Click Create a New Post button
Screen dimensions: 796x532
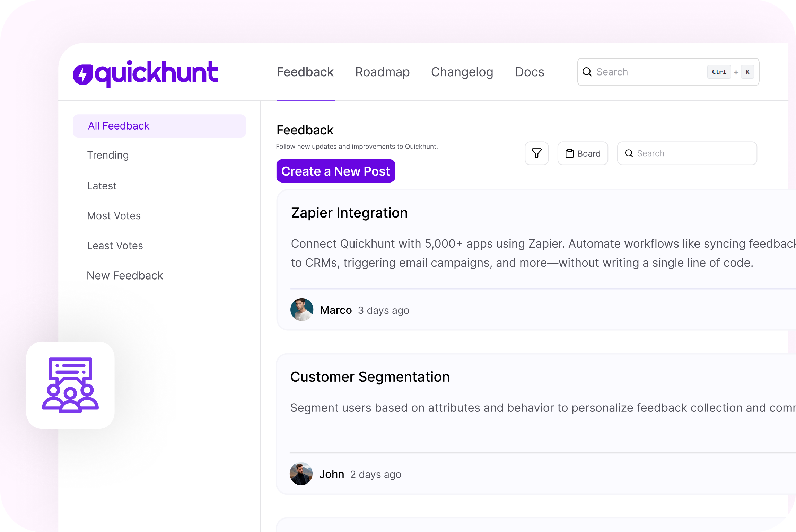(x=336, y=171)
